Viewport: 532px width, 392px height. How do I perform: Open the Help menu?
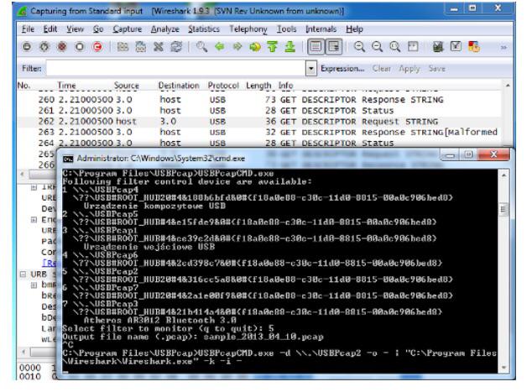tap(354, 29)
